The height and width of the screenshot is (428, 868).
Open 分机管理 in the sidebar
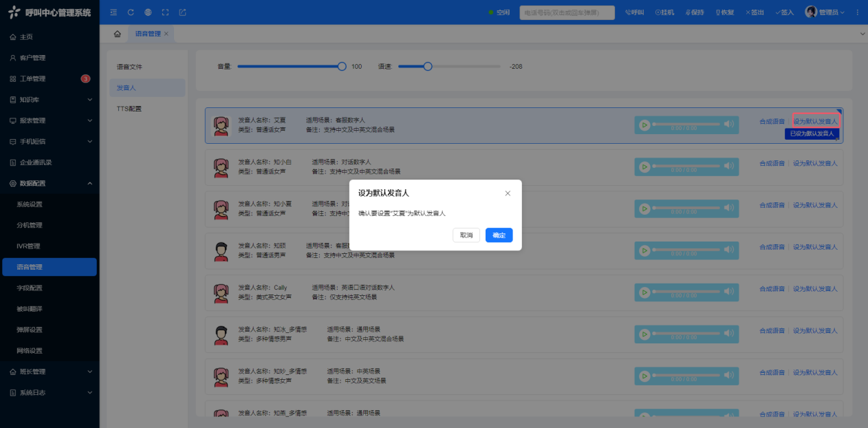coord(30,225)
